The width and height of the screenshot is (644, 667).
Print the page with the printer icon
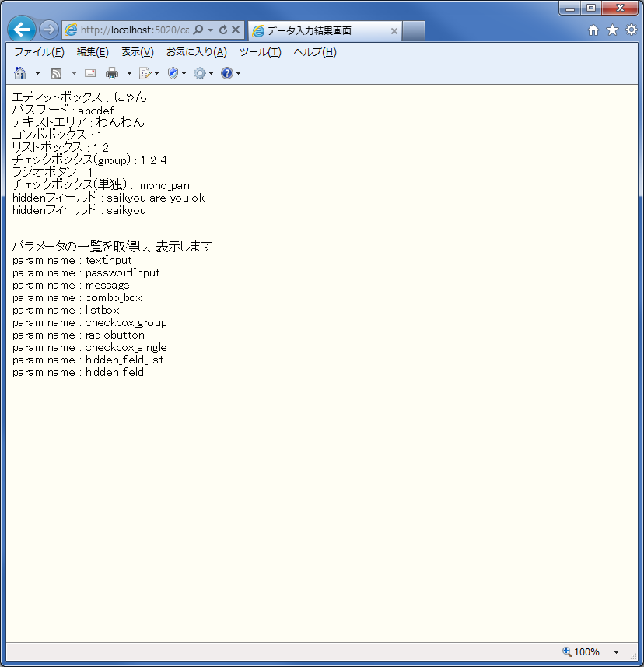[x=112, y=73]
